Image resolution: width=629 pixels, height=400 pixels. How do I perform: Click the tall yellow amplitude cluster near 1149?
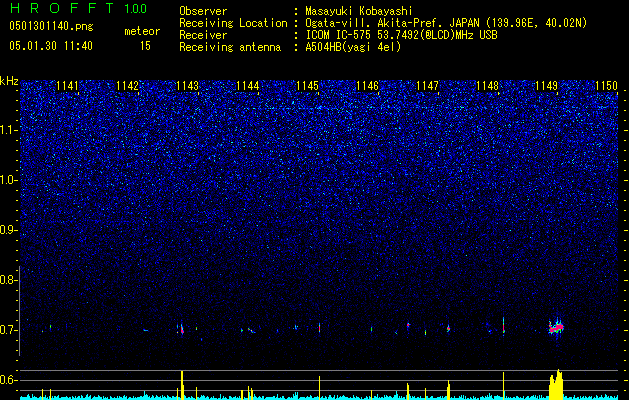pyautogui.click(x=556, y=384)
